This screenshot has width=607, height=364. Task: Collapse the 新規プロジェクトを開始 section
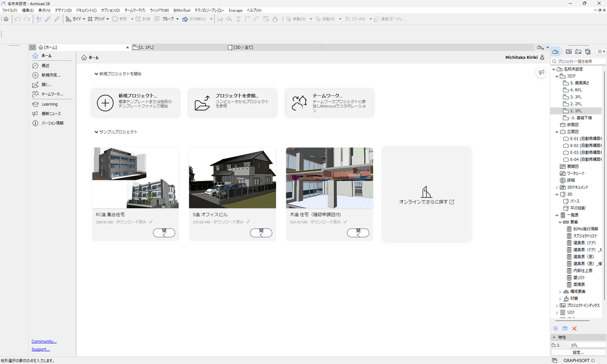(x=96, y=74)
